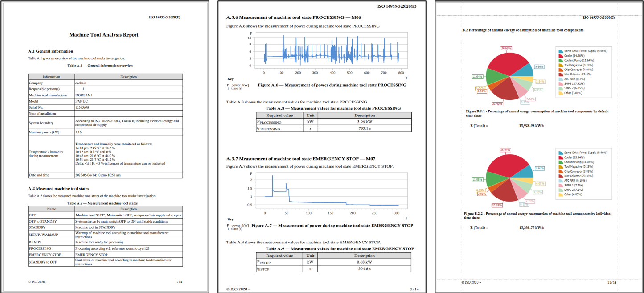The height and width of the screenshot is (293, 644).
Task: Click the 3.96 kW value in Table A.8
Action: [x=364, y=121]
